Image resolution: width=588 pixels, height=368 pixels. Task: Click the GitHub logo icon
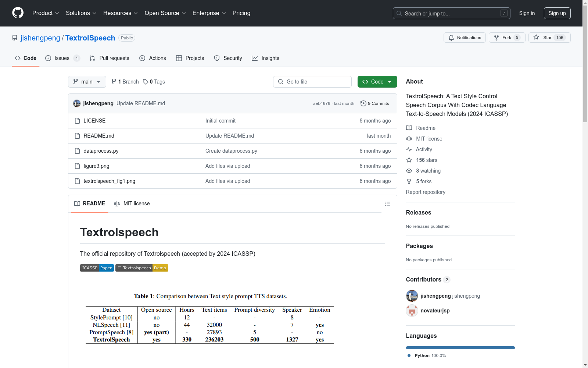point(18,13)
